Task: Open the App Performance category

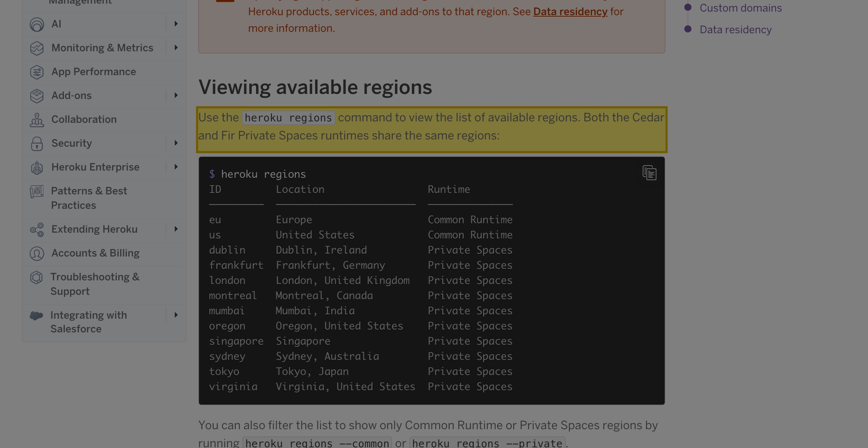Action: click(94, 72)
